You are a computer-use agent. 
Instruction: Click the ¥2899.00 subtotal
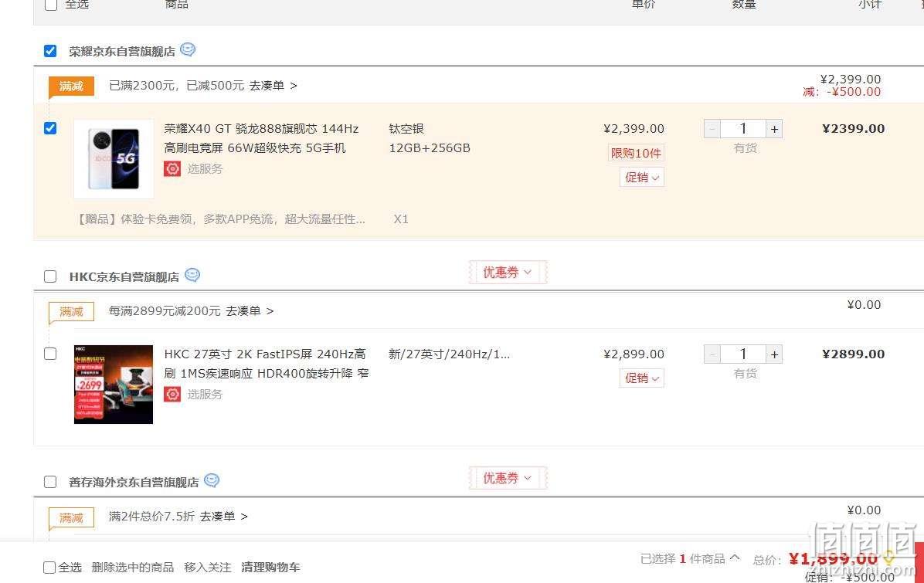853,354
